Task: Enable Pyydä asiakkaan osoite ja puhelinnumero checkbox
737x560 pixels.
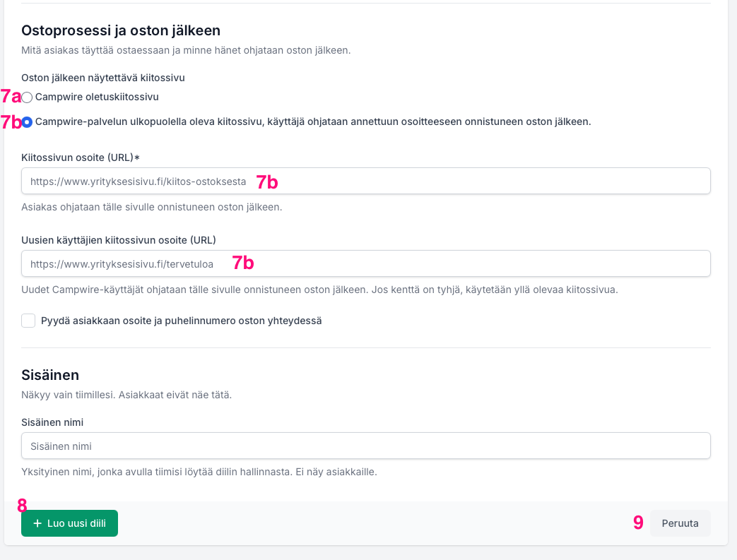Action: click(28, 321)
